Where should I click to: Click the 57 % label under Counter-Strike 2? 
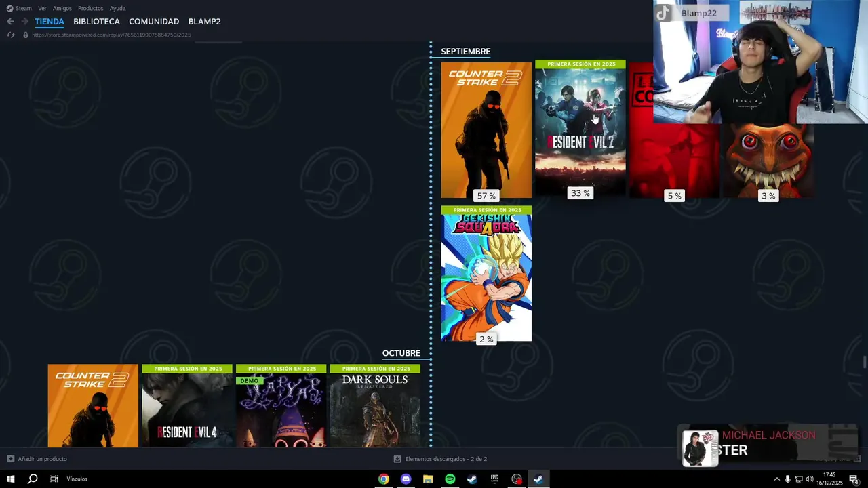[x=486, y=196]
